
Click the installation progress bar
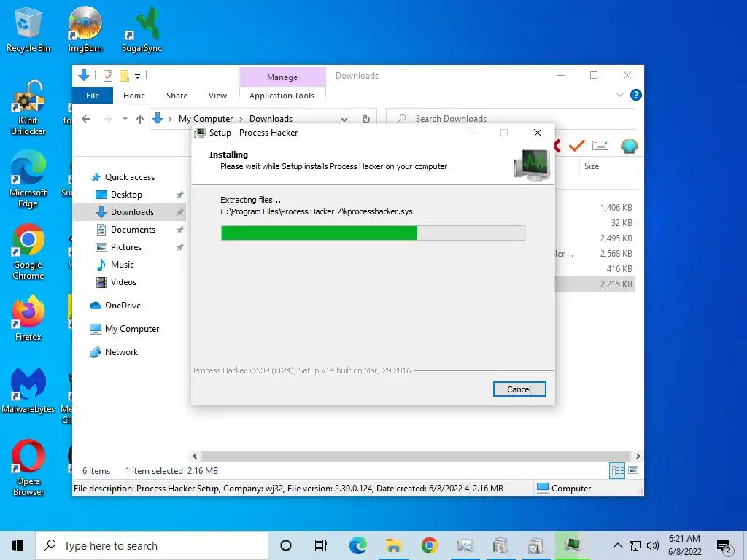coord(373,233)
